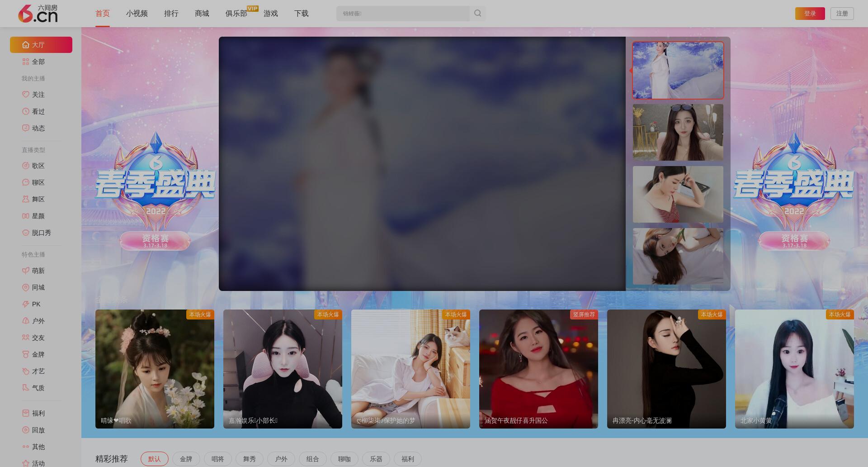
Task: Open the 下载 tab
Action: (x=302, y=14)
